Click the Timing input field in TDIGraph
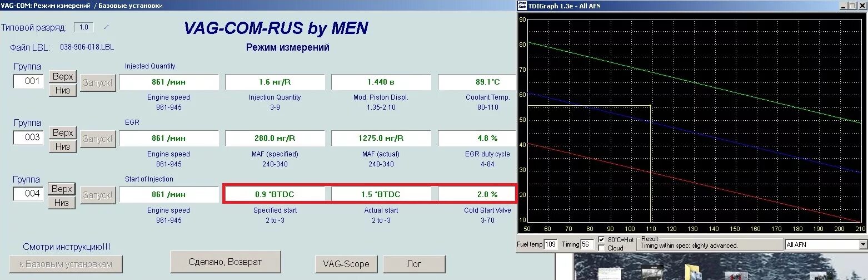This screenshot has height=280, width=868. pos(587,244)
